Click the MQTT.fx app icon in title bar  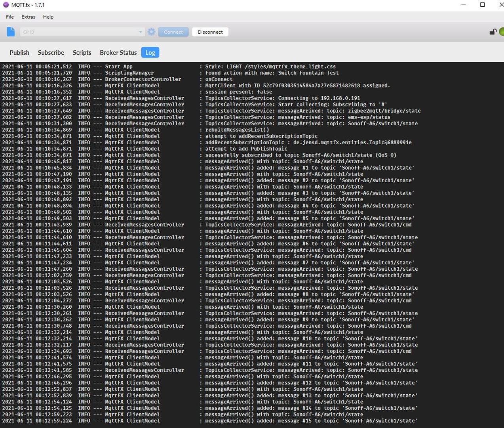point(6,5)
